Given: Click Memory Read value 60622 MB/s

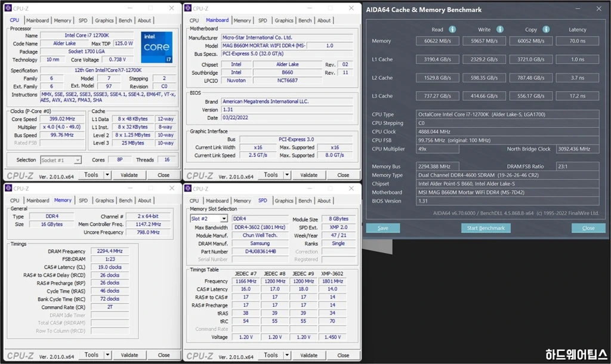Looking at the screenshot, I should click(x=437, y=41).
